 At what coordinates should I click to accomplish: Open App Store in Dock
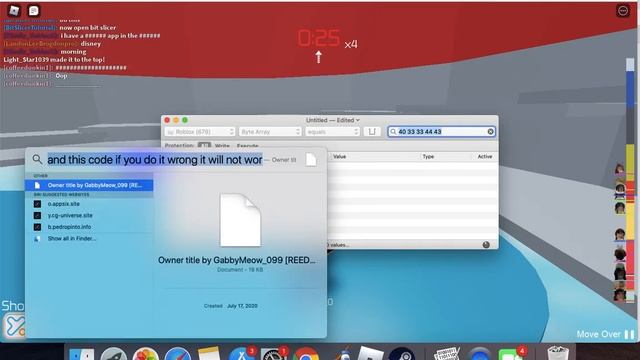pos(241,354)
